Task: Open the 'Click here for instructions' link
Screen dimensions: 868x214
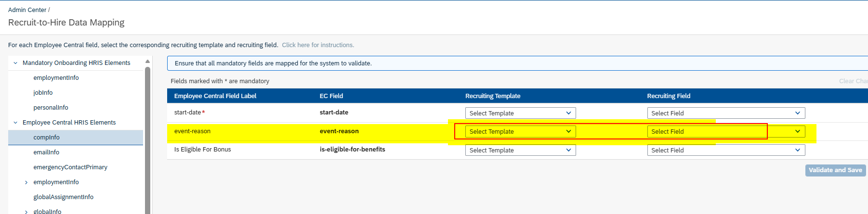Action: point(317,45)
